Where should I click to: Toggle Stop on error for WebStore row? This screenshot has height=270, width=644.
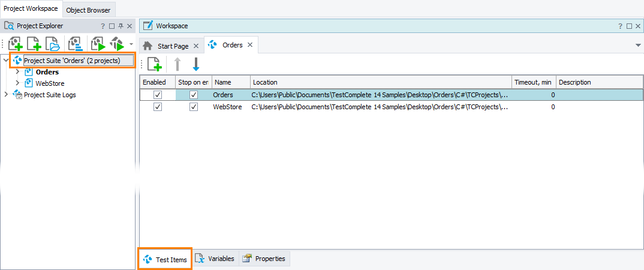(x=194, y=107)
